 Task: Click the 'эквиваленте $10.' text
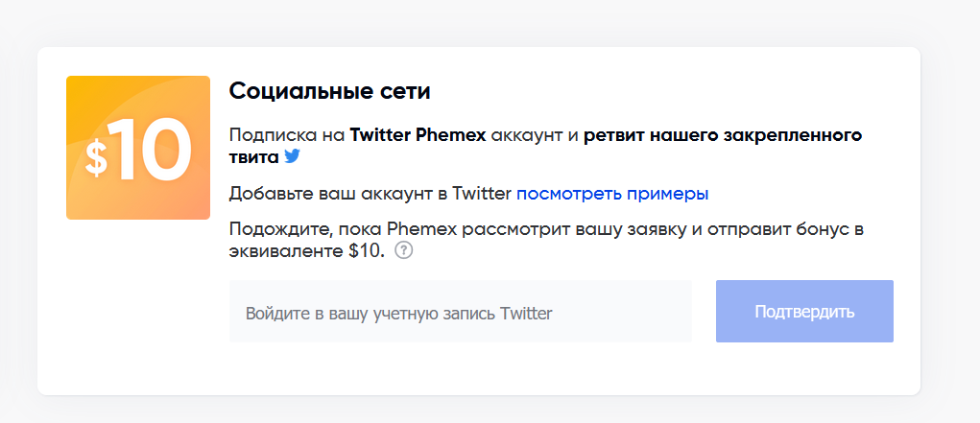tap(306, 251)
